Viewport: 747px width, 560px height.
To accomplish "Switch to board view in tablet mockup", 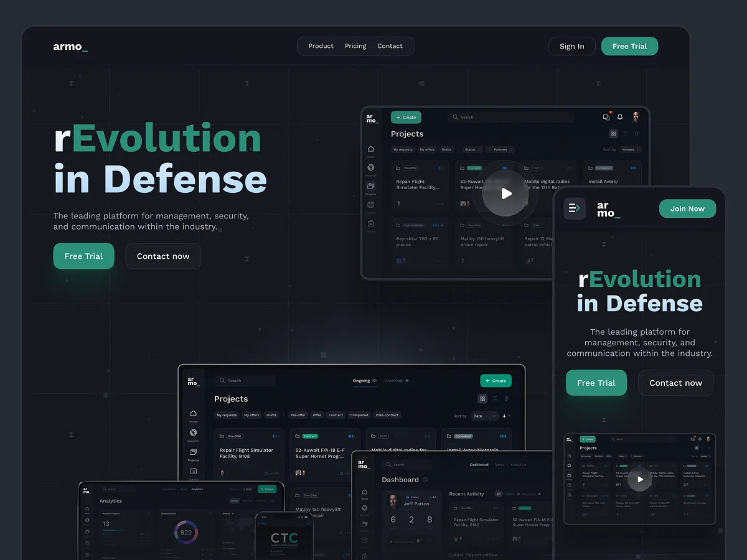I will click(x=637, y=134).
